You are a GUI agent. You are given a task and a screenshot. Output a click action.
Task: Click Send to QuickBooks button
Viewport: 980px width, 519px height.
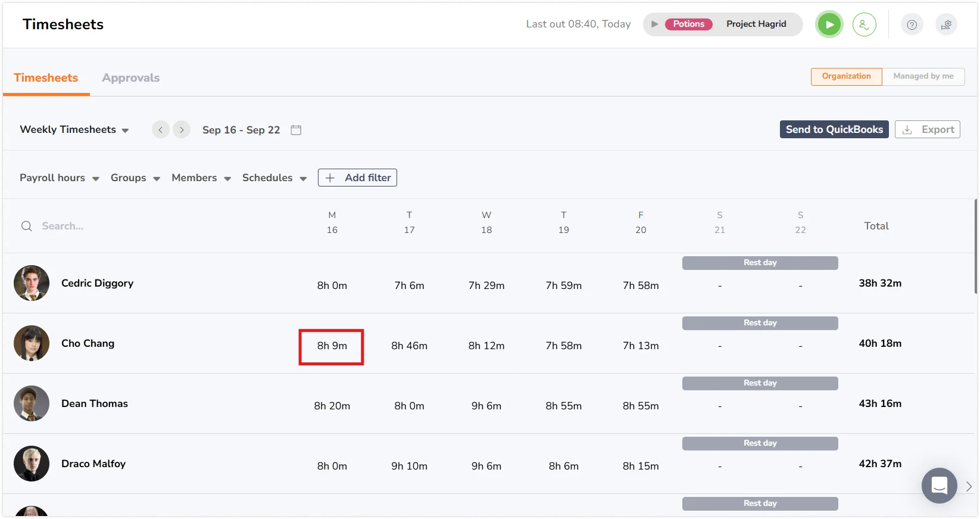[x=834, y=129]
